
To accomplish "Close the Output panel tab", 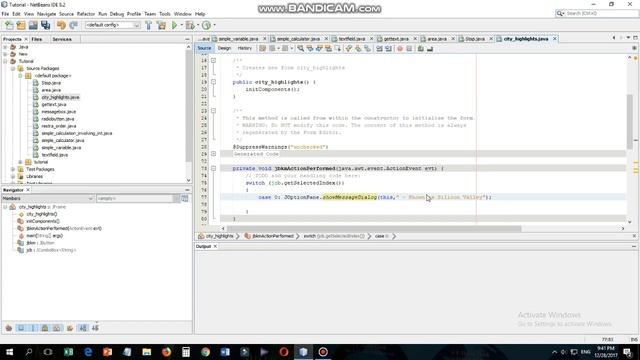I will click(215, 247).
